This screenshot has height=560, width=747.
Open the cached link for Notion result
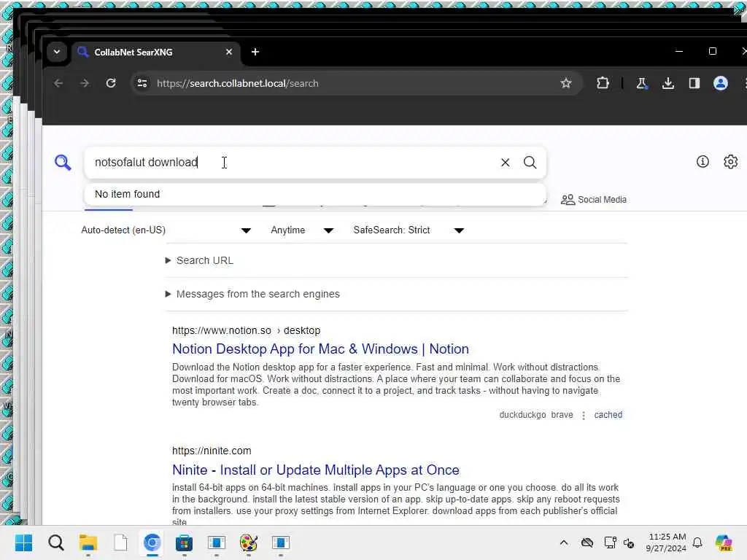point(608,415)
